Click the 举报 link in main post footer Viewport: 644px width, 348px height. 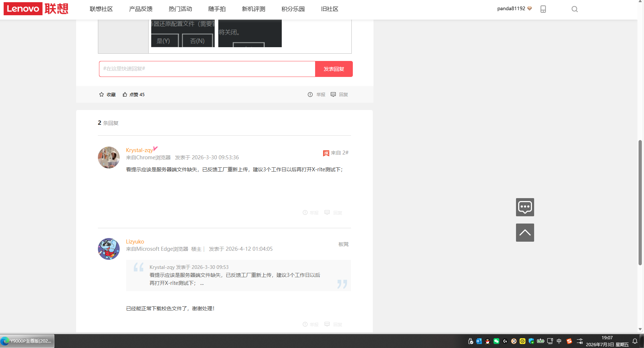[x=321, y=95]
